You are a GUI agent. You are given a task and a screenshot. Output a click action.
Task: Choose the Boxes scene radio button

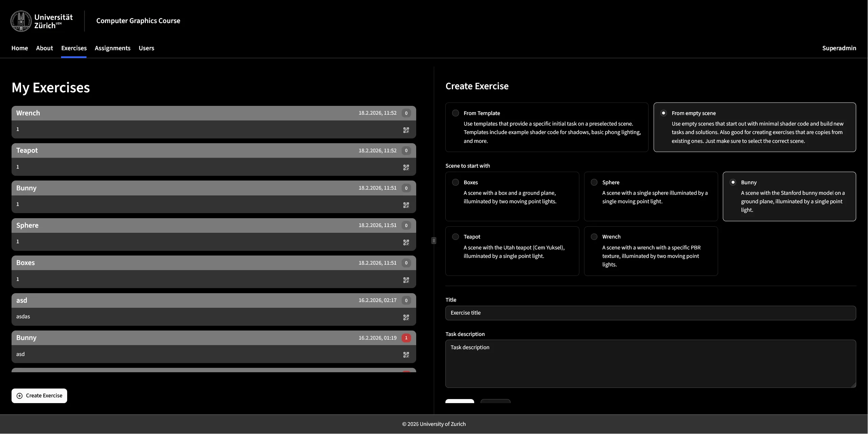456,182
